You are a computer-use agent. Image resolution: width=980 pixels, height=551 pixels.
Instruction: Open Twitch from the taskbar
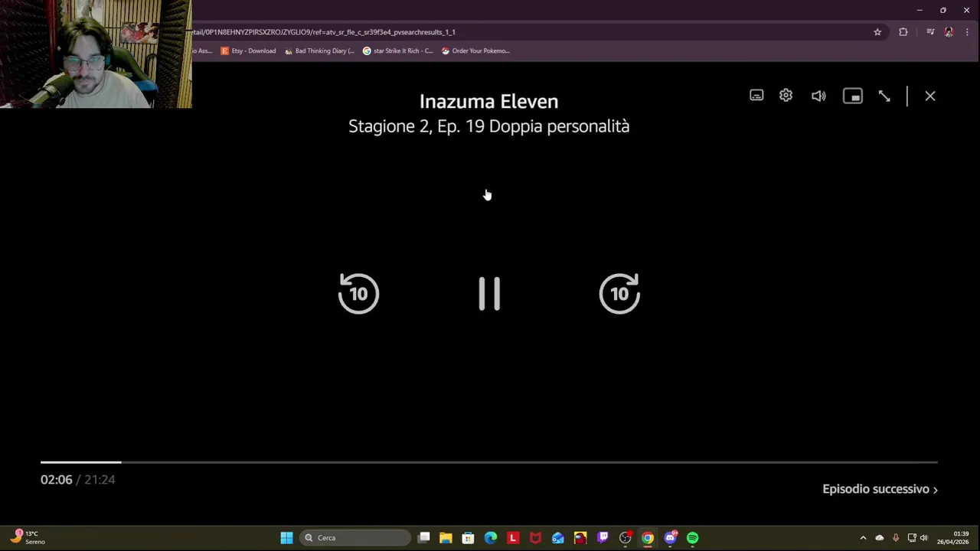(x=603, y=538)
